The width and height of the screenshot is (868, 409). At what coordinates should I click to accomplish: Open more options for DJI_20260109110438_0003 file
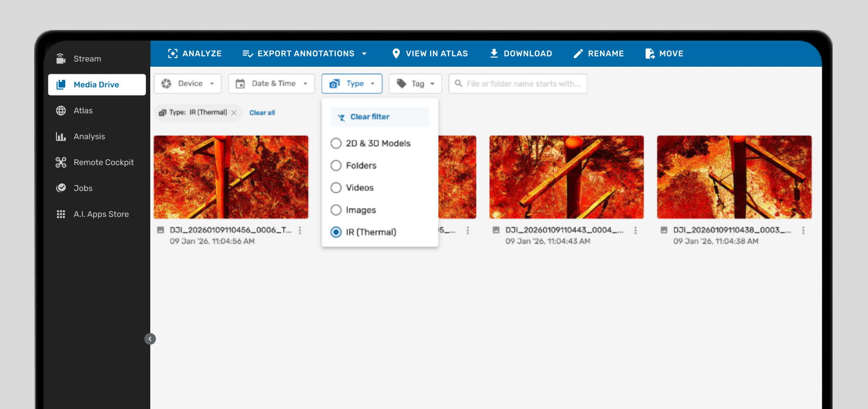803,231
